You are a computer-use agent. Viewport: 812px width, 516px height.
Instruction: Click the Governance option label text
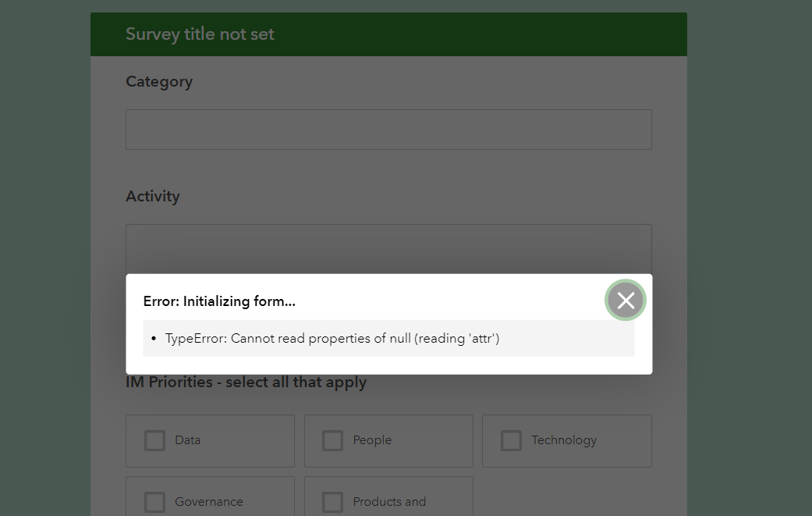[x=208, y=501]
